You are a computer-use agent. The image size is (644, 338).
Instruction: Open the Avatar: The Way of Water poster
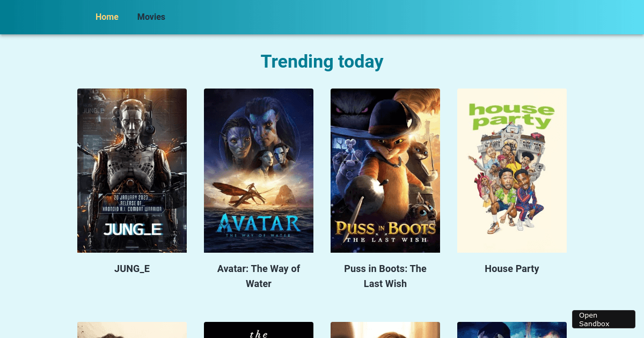click(259, 171)
